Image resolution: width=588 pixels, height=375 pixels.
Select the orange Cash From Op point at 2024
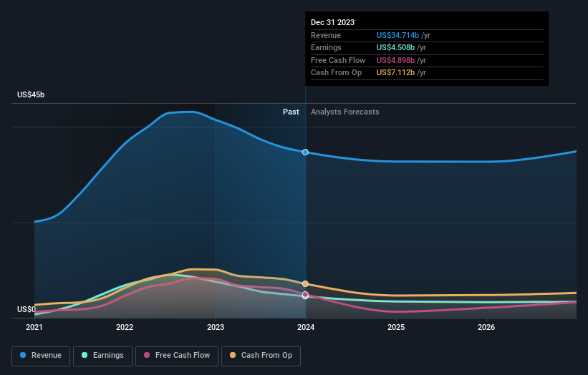click(305, 283)
